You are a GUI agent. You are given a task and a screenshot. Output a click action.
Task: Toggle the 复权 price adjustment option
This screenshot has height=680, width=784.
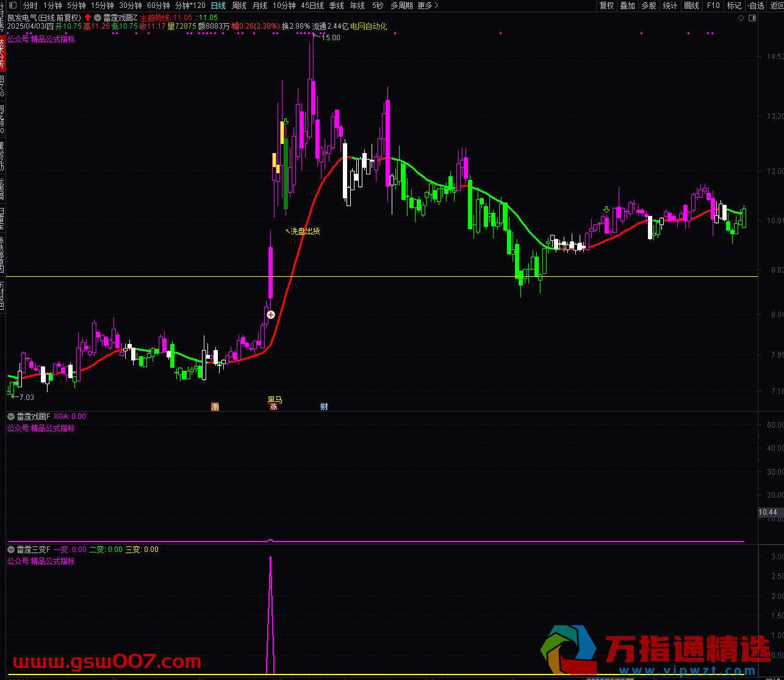click(606, 5)
